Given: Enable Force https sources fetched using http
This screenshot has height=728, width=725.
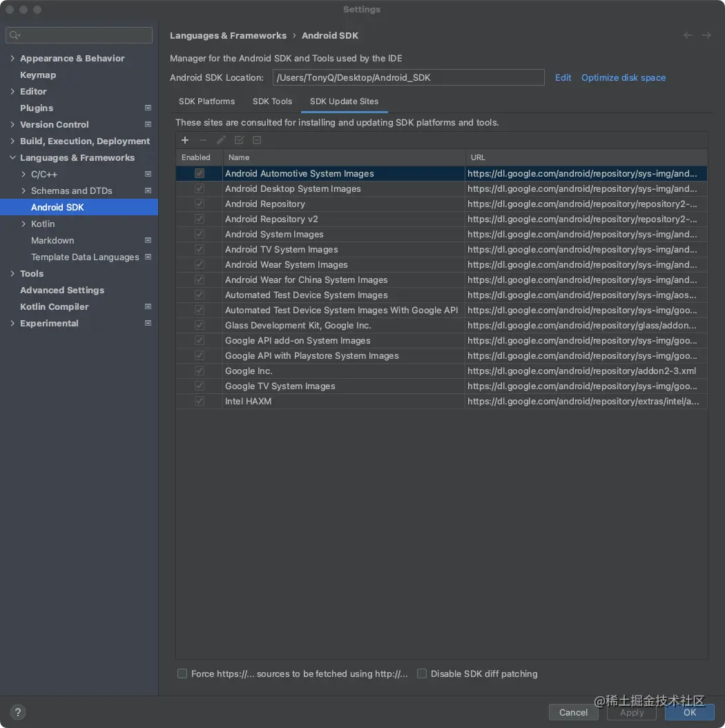Looking at the screenshot, I should click(182, 673).
